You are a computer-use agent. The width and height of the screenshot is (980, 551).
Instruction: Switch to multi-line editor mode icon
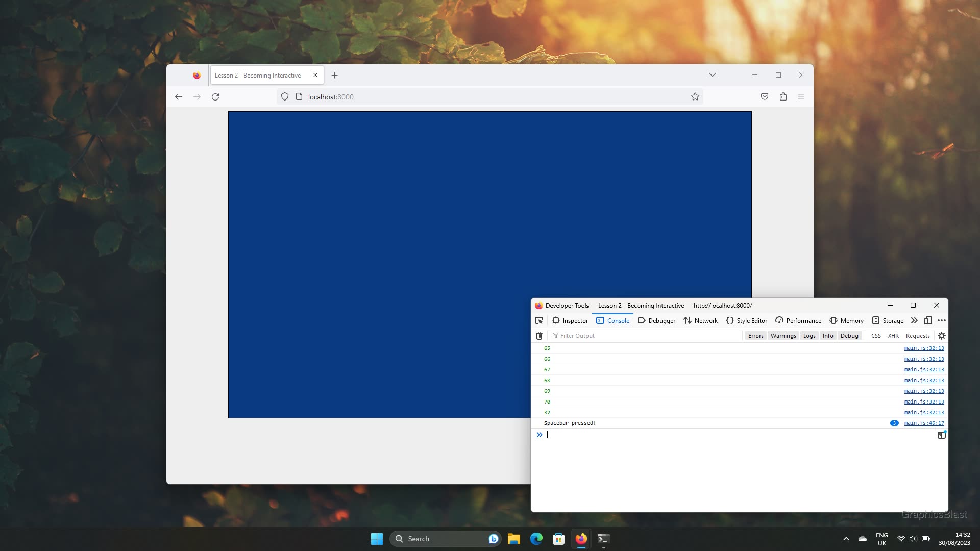[942, 435]
